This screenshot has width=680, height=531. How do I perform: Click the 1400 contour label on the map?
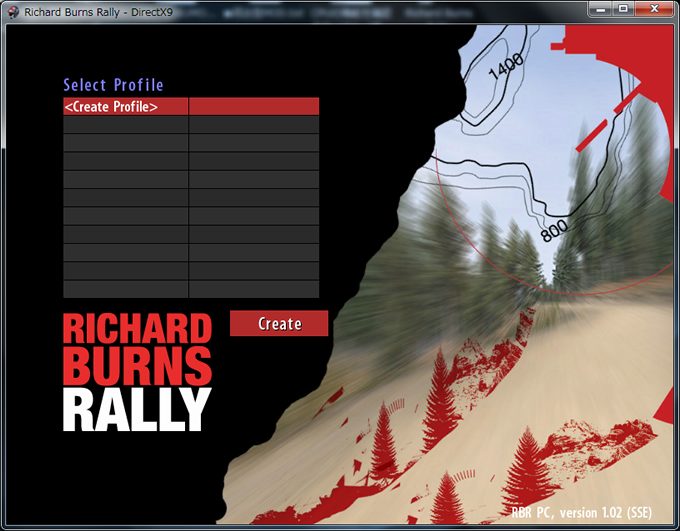click(506, 68)
